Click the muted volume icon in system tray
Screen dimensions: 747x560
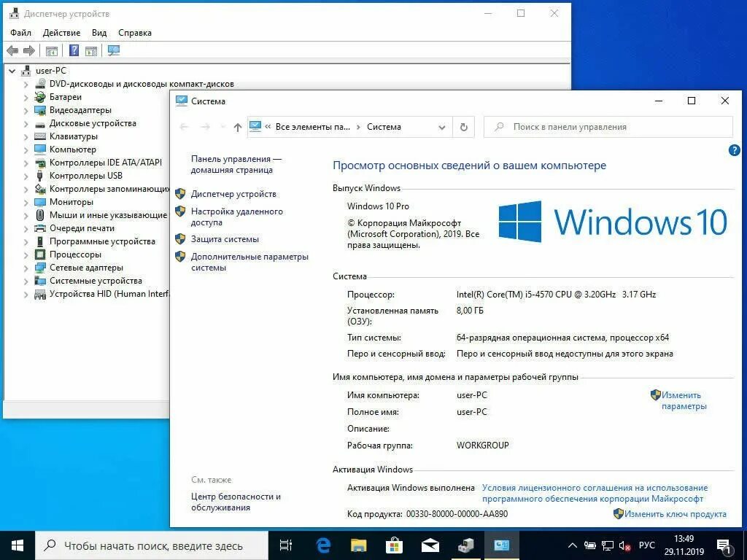tap(624, 545)
